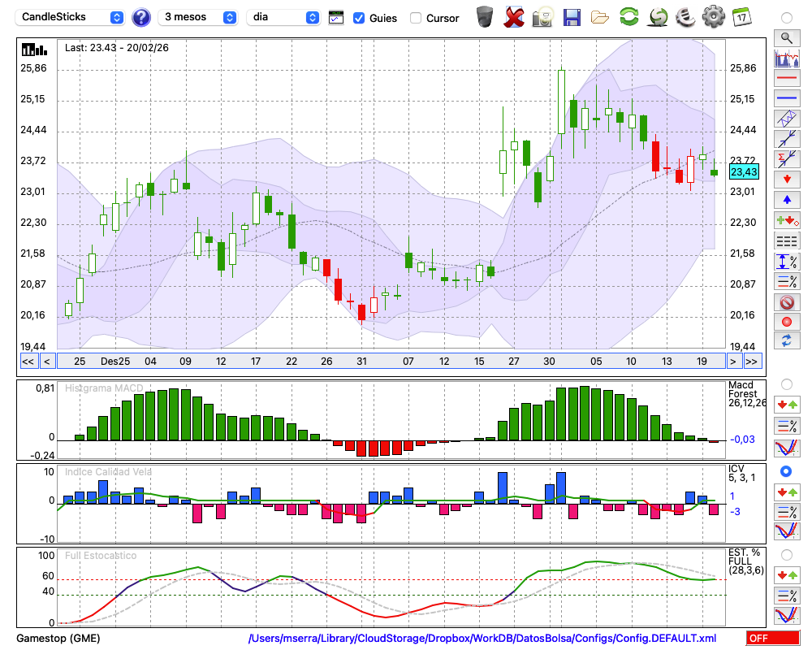Expand the dia interval dropdown
Screen dimensions: 812x650
coord(283,17)
